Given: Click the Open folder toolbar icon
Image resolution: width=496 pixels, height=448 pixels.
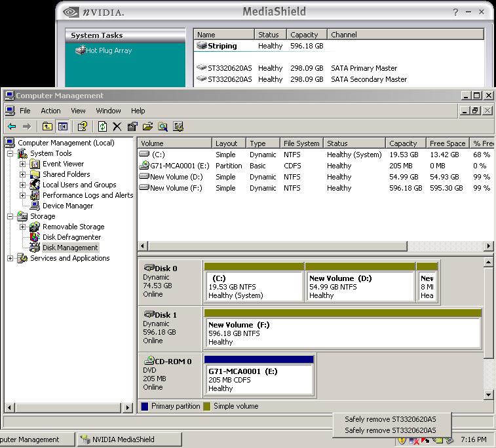Looking at the screenshot, I should (x=147, y=127).
